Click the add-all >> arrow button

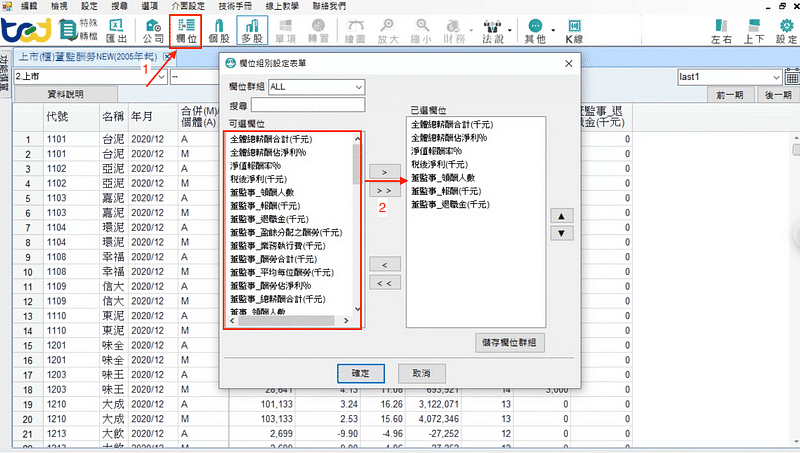pyautogui.click(x=384, y=189)
